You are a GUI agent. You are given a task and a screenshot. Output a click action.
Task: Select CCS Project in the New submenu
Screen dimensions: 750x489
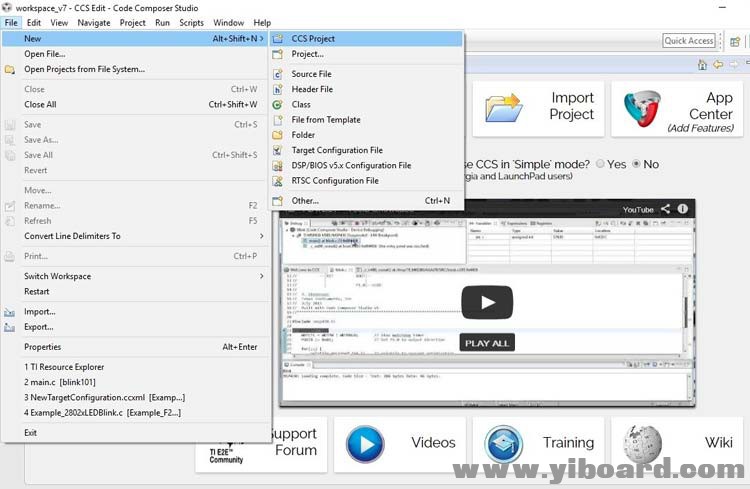313,39
